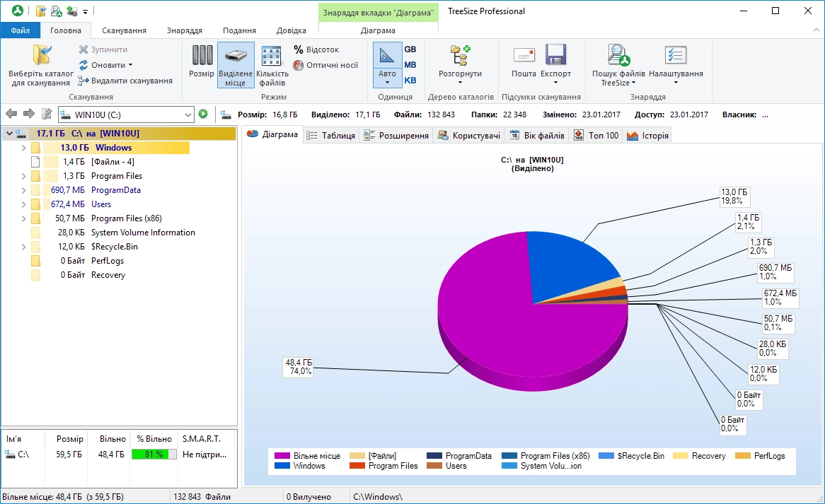Viewport: 825px width, 504px height.
Task: Open the Діаграма contextual ribbon tab
Action: (378, 30)
